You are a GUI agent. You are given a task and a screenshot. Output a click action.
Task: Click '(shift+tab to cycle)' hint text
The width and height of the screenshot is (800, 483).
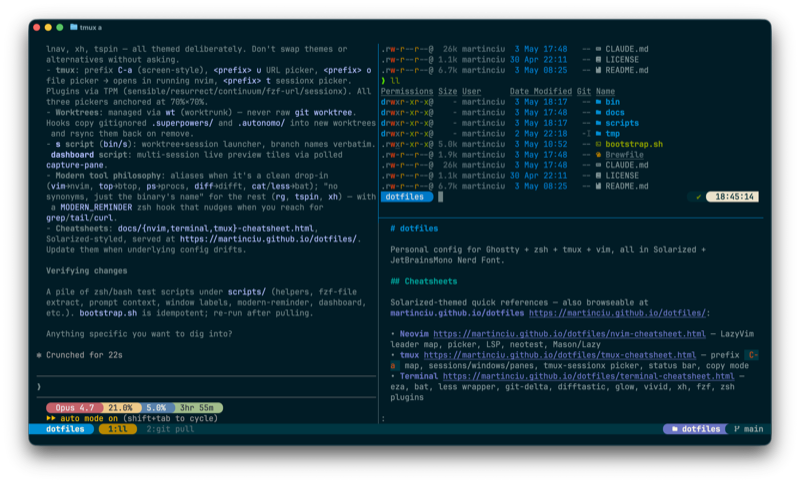170,418
